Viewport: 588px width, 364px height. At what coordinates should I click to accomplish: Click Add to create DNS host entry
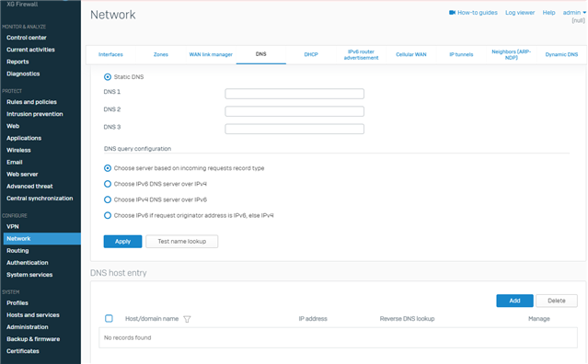click(x=515, y=301)
